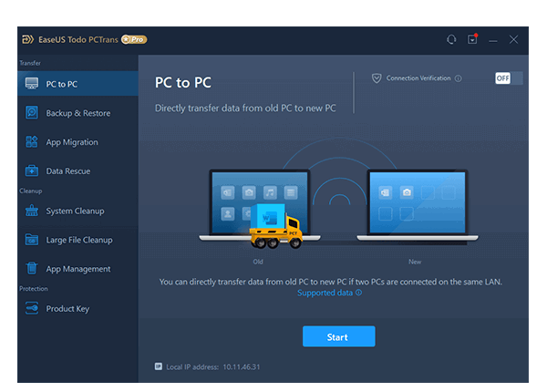
Task: Click the Pro badge in the title bar
Action: click(134, 39)
